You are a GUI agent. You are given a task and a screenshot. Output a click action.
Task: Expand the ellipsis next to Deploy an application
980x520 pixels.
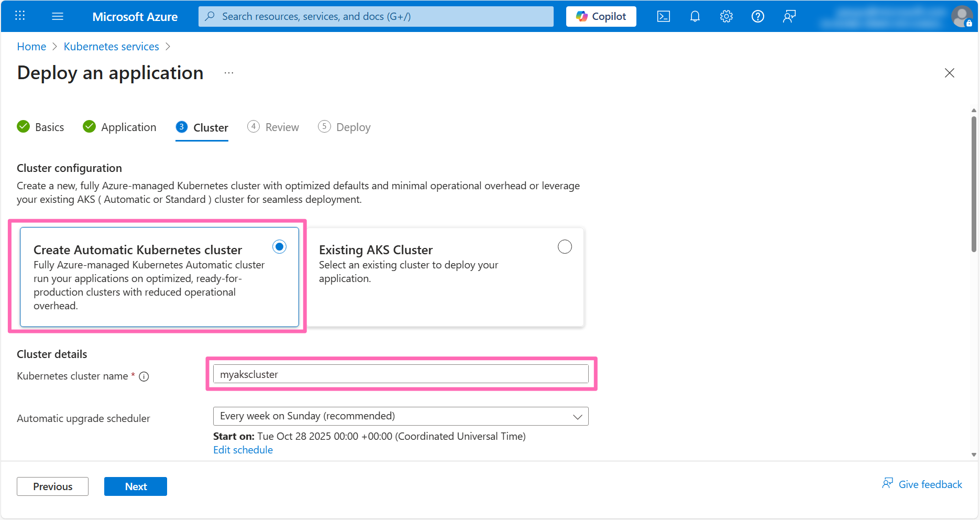coord(228,73)
